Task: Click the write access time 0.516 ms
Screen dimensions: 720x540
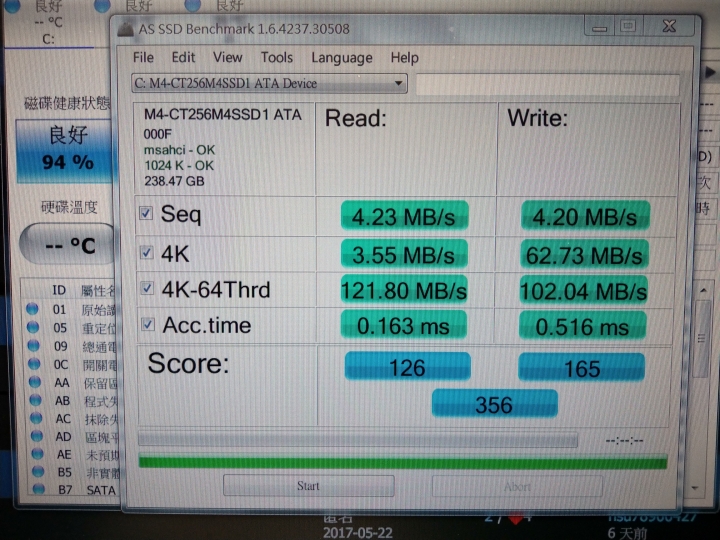Action: (x=582, y=326)
